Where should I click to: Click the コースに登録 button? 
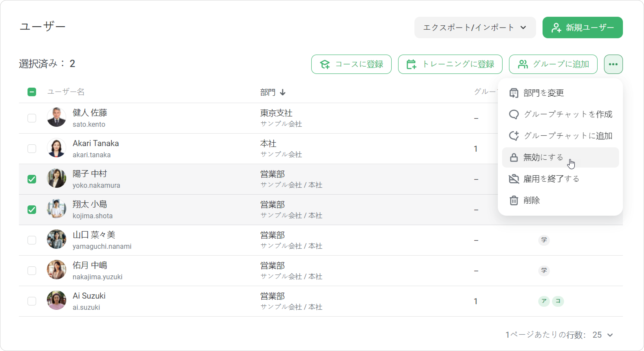pos(351,64)
